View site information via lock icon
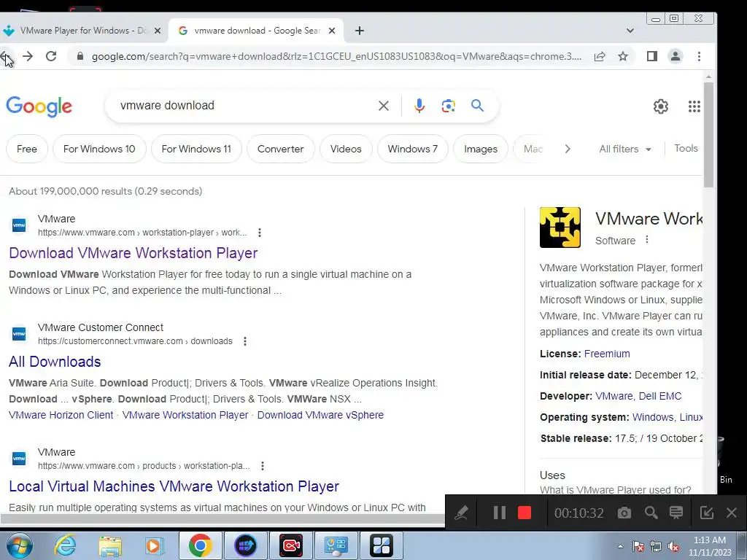The height and width of the screenshot is (560, 747). coord(80,56)
